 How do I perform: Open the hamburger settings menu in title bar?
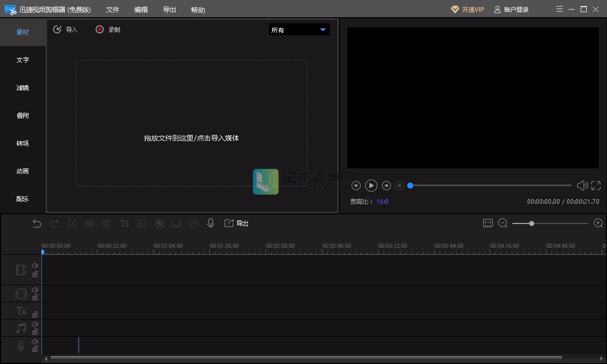(x=559, y=9)
